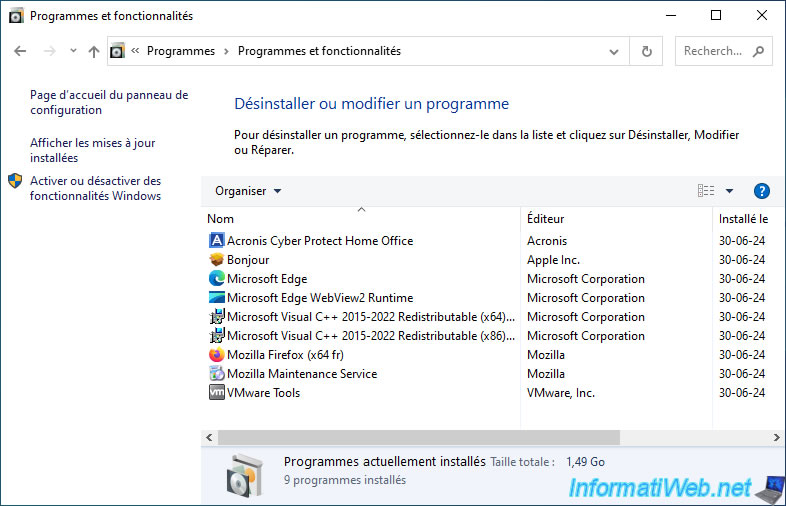Screen dimensions: 786x506
Task: Click the Microsoft Edge program icon
Action: tap(216, 279)
